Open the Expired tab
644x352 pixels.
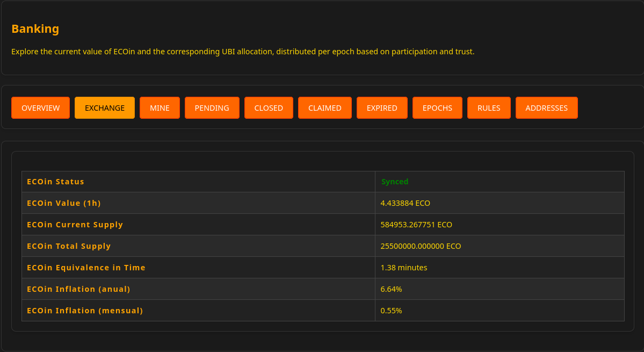382,108
